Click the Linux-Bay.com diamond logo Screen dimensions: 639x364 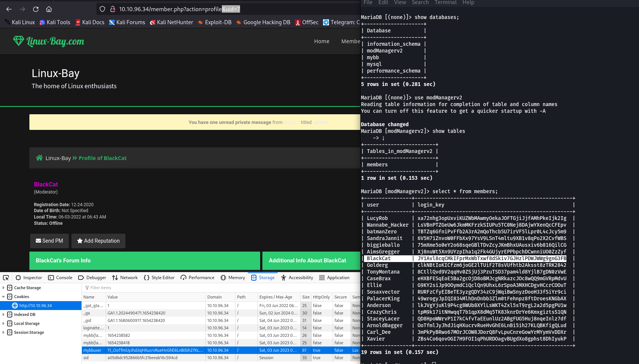[18, 41]
